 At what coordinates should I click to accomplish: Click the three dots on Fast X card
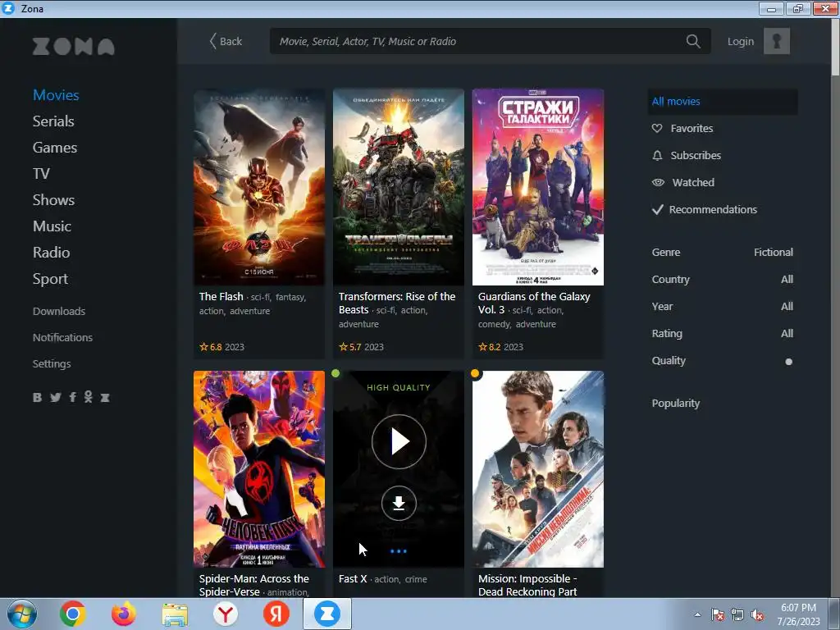(x=399, y=550)
